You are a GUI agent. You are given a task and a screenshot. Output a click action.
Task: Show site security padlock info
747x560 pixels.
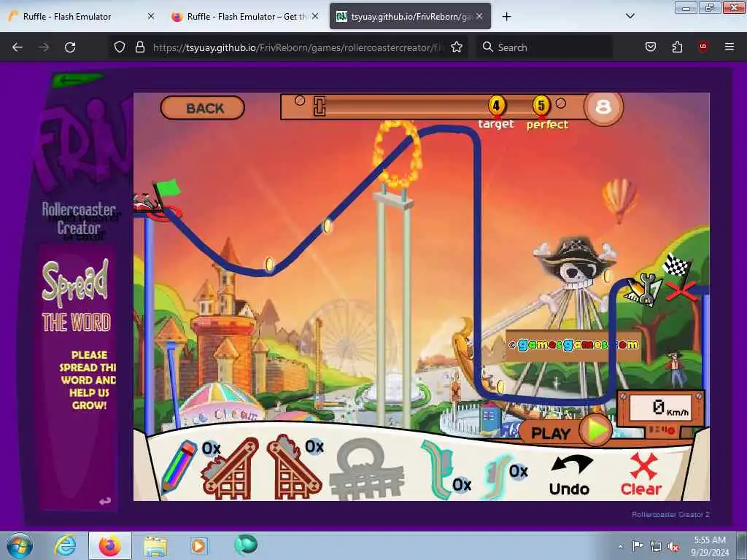139,47
